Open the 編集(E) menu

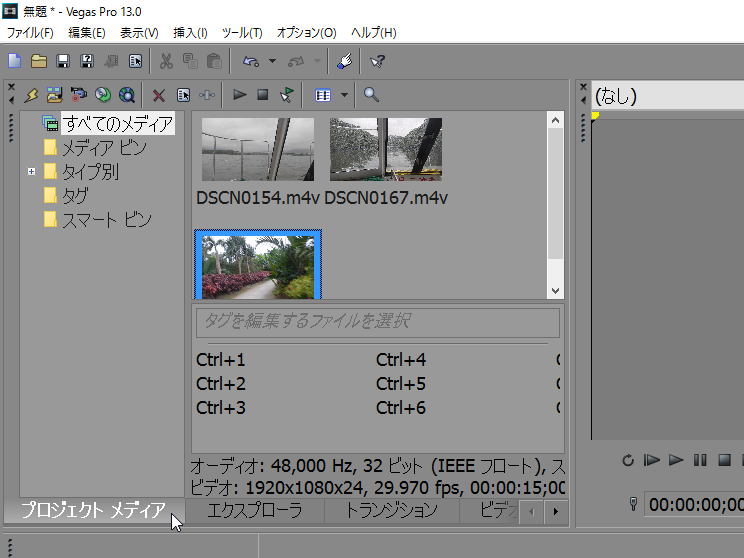(86, 33)
